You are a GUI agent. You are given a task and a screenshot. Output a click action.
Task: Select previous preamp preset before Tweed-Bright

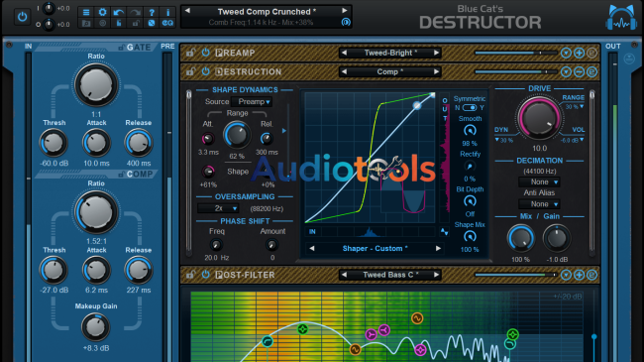click(344, 53)
